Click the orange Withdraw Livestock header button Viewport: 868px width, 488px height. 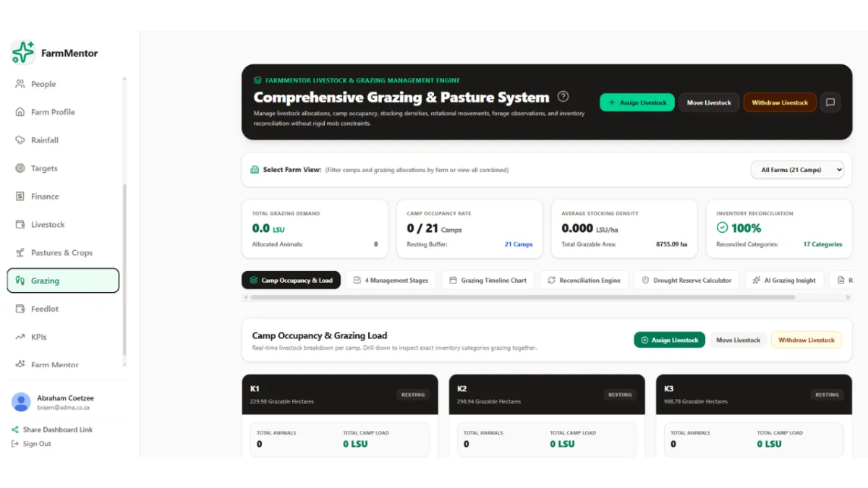(780, 103)
